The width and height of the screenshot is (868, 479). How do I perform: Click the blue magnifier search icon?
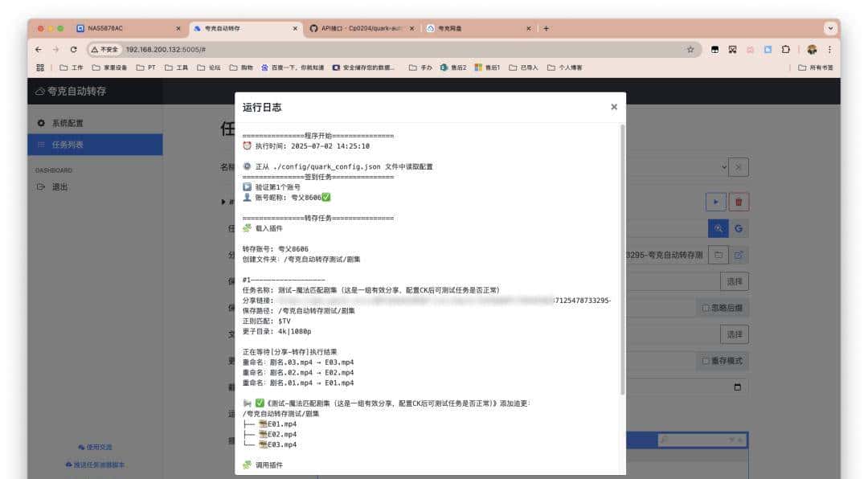(x=719, y=228)
